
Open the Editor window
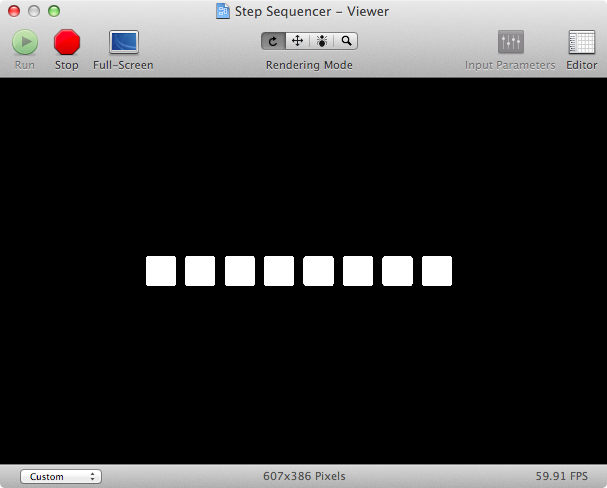click(581, 42)
